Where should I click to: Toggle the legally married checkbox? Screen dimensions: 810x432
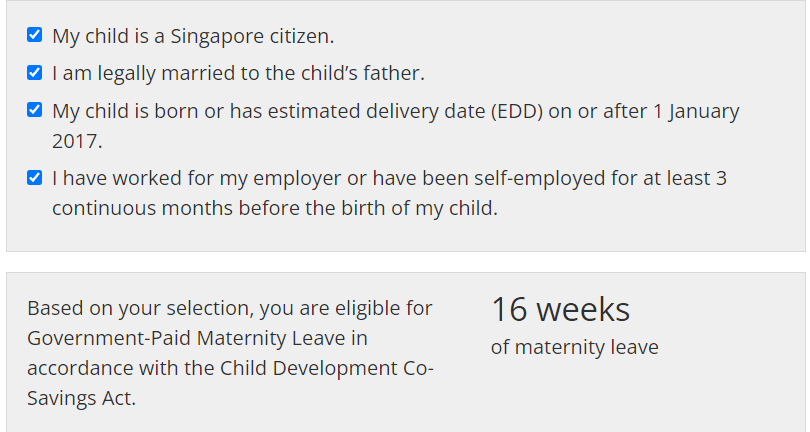[x=34, y=73]
